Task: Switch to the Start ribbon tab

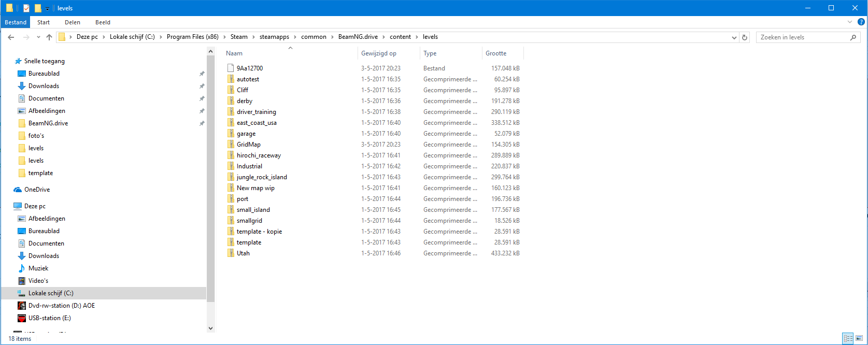Action: coord(44,22)
